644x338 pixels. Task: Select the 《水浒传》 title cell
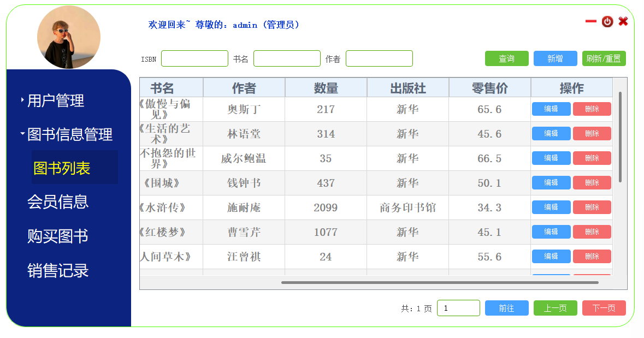[x=172, y=207]
